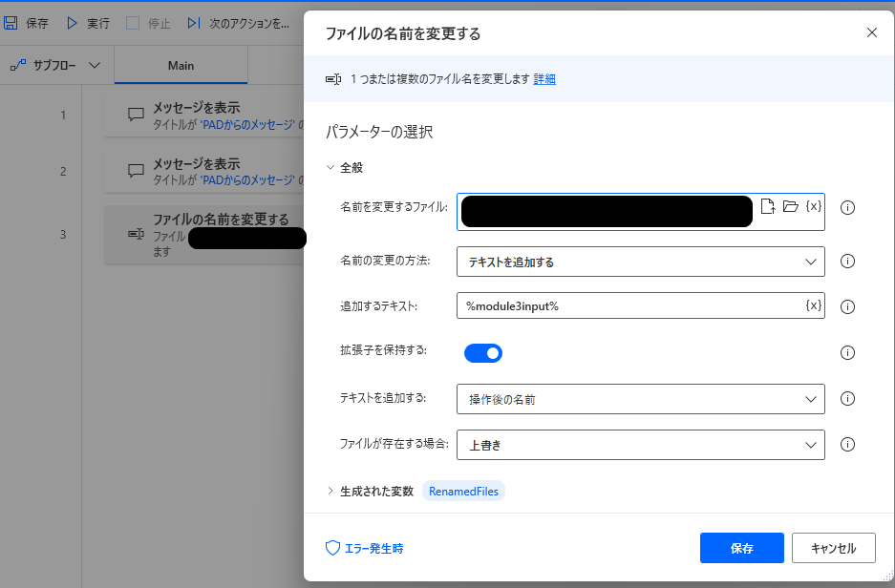895x588 pixels.
Task: Close the ファイルの名前を変更する dialog
Action: 871,32
